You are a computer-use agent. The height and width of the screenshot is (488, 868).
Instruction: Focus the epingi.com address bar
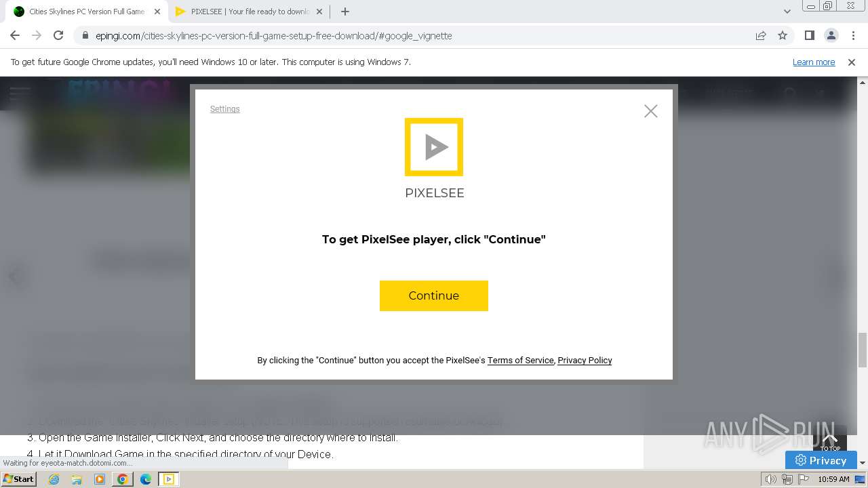pyautogui.click(x=420, y=36)
